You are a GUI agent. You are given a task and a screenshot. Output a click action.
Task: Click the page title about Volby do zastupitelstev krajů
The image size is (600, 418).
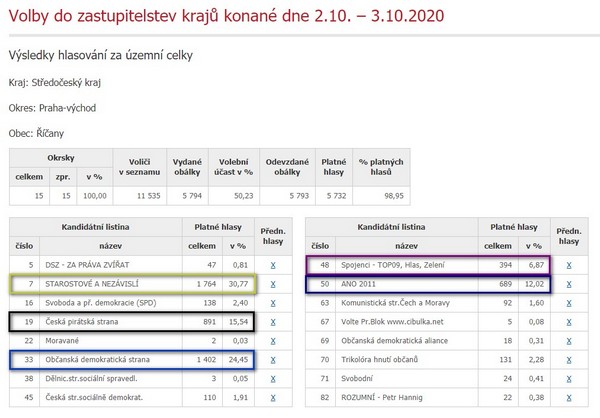point(228,17)
